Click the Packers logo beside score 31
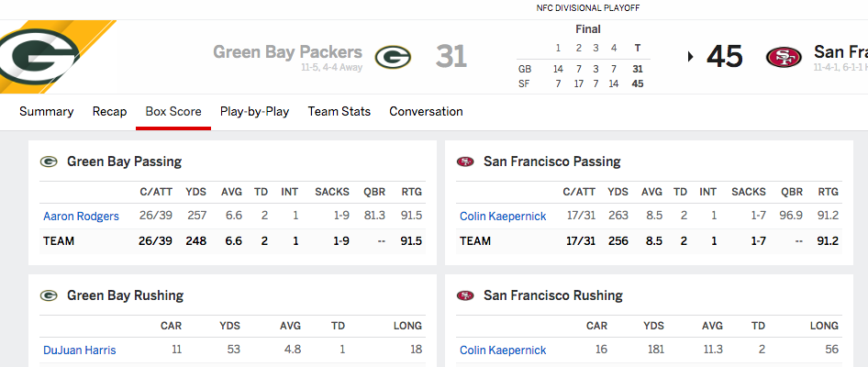The height and width of the screenshot is (367, 868). pyautogui.click(x=393, y=57)
